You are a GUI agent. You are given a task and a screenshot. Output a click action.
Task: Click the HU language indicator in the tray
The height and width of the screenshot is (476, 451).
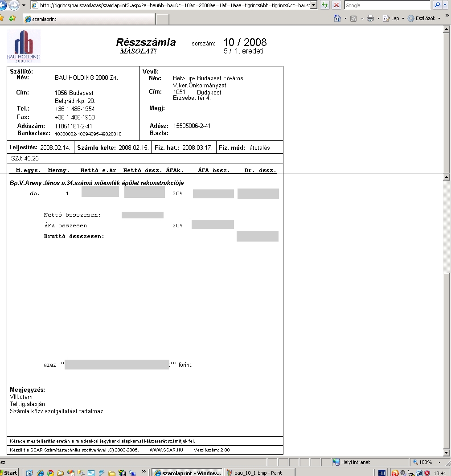click(x=382, y=473)
